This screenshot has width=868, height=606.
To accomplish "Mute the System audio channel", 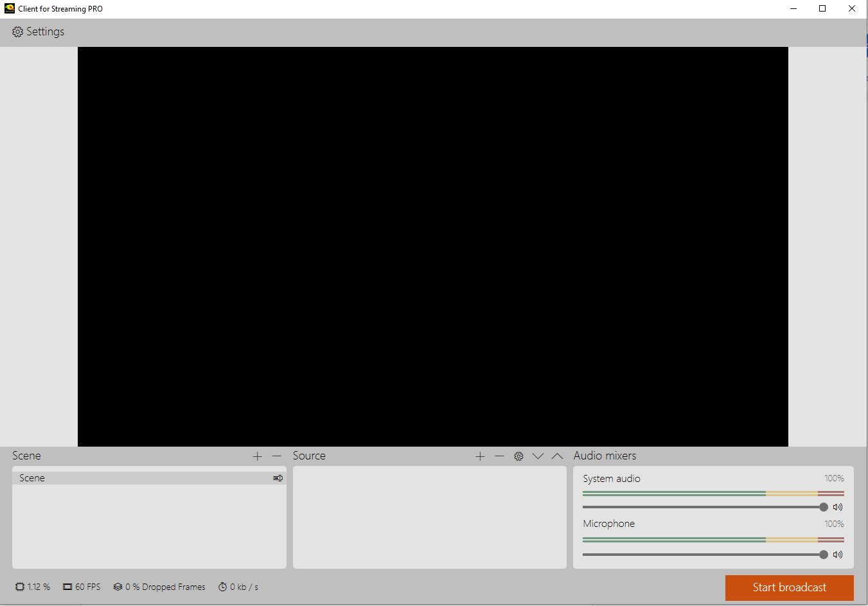I will 837,507.
